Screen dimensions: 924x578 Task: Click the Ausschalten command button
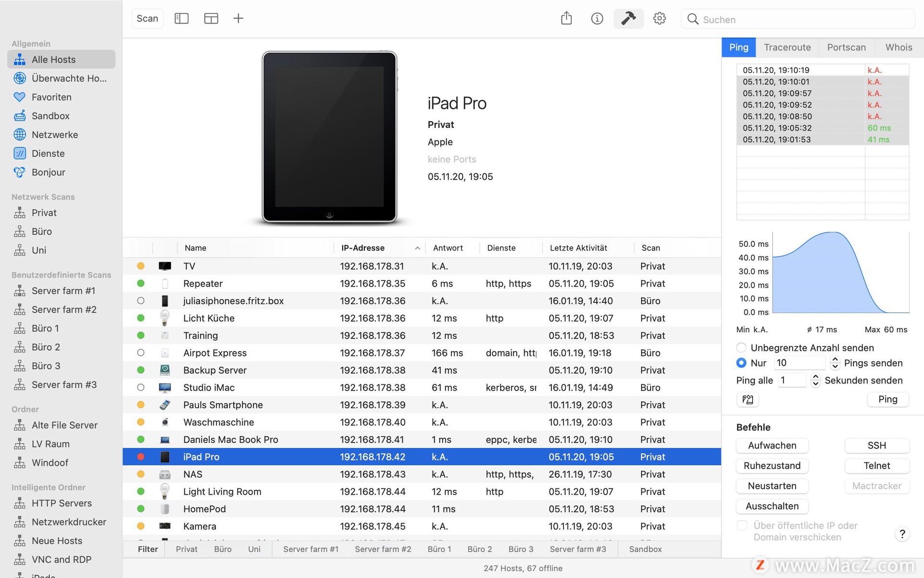(772, 506)
